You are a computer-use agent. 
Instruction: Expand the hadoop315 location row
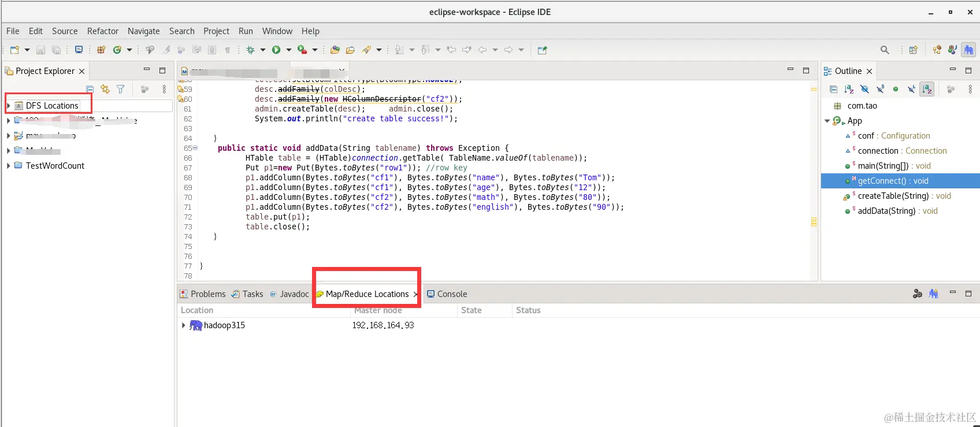pyautogui.click(x=183, y=325)
